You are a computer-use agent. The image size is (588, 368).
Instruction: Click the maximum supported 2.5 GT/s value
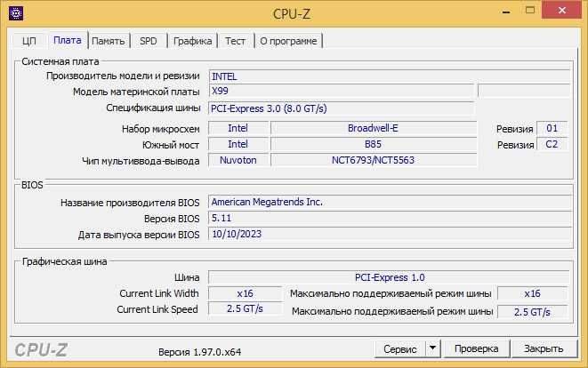pos(533,312)
